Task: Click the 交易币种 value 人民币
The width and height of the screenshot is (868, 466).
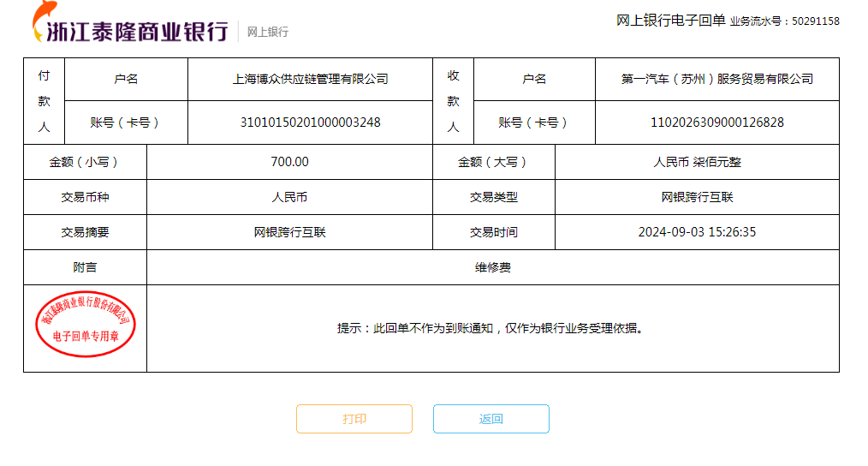Action: pos(289,197)
